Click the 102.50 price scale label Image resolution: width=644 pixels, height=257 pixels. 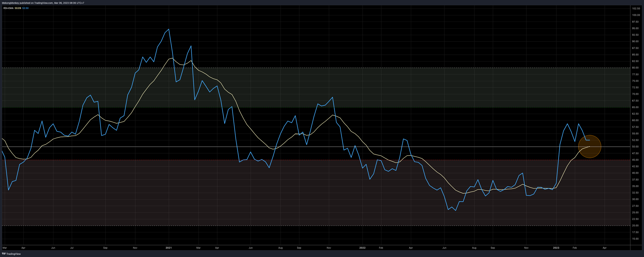tap(636, 8)
